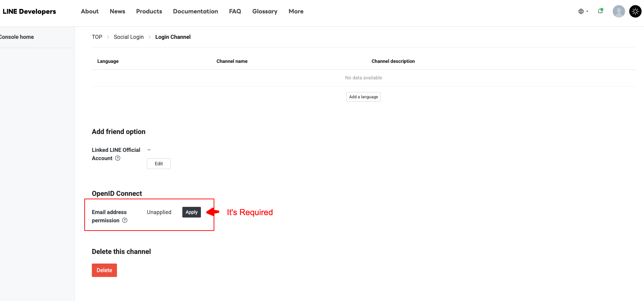Click the Unapplied status text
This screenshot has width=644, height=301.
coord(159,212)
